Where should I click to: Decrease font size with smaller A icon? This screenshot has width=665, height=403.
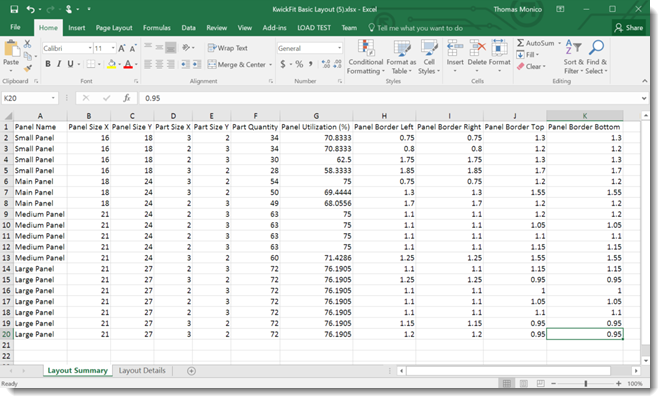click(133, 48)
